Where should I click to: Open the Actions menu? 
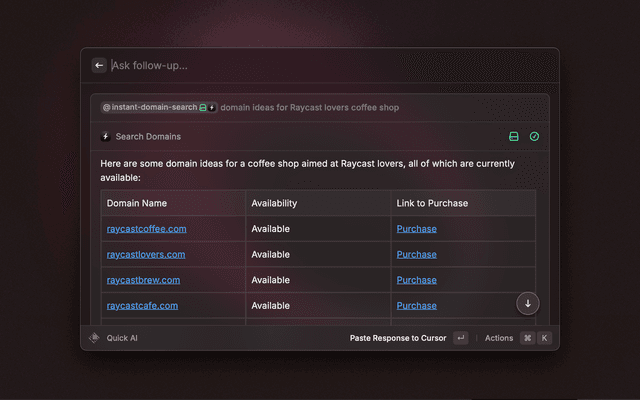pos(498,338)
